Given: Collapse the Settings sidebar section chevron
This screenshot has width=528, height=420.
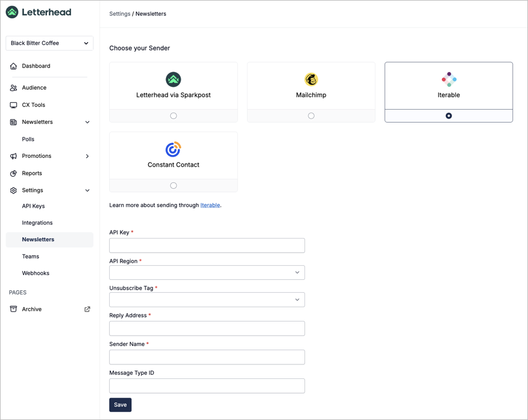Looking at the screenshot, I should (87, 191).
